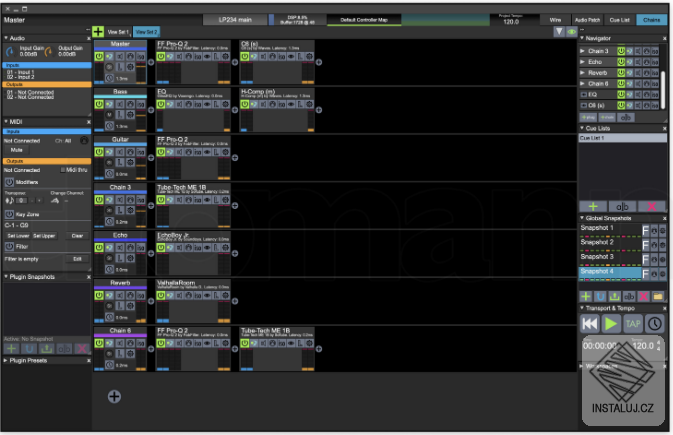Viewport: 673px width, 435px height.
Task: Collapse the Plugin Snapshots panel
Action: (6, 277)
